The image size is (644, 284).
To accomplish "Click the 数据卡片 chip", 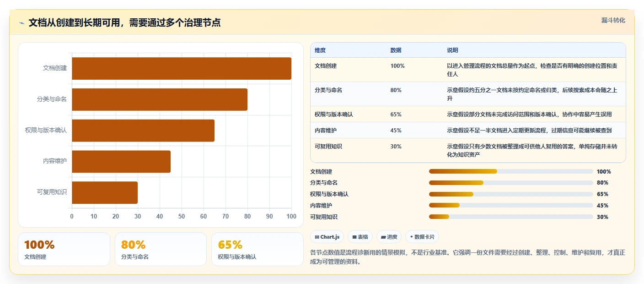I will (422, 237).
